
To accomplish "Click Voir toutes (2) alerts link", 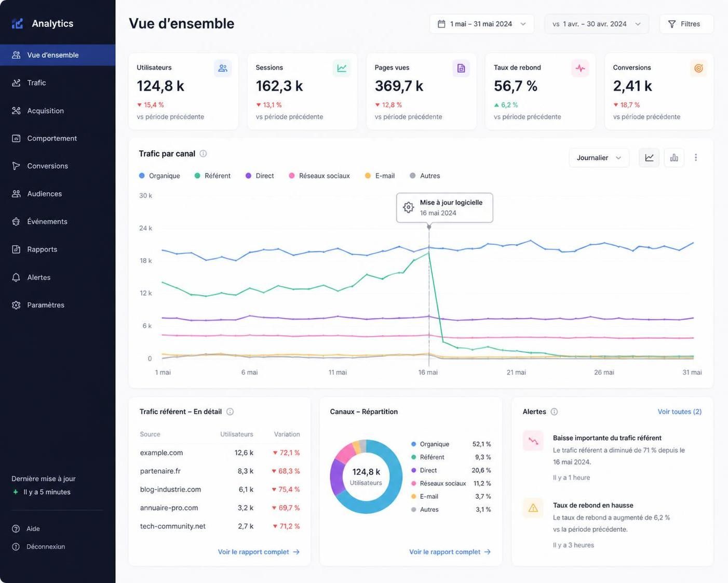I will point(680,412).
